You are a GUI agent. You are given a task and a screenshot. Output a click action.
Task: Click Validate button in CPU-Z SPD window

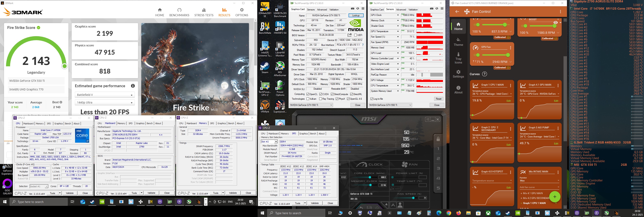click(x=315, y=203)
